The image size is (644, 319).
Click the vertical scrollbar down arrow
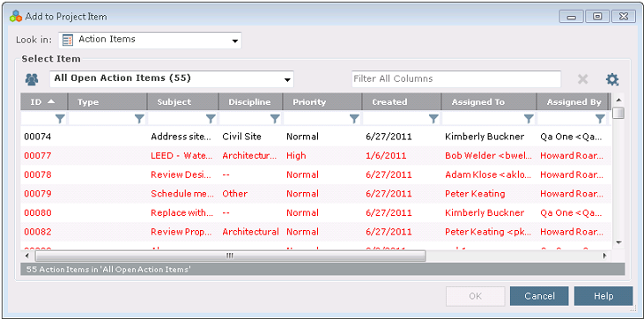point(618,242)
